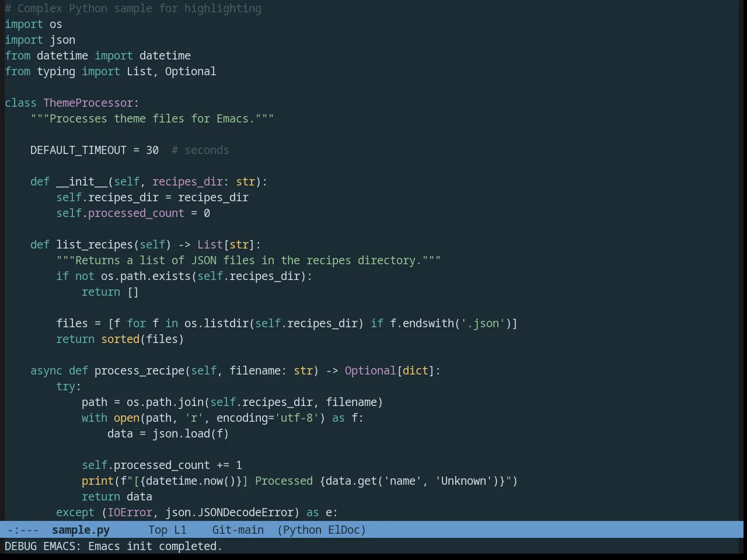The height and width of the screenshot is (560, 747).
Task: Click 'Optional[dict]' return annotation
Action: coord(389,370)
